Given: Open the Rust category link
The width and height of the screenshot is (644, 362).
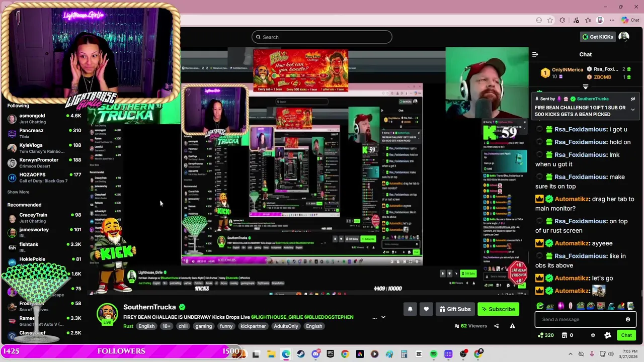Looking at the screenshot, I should (x=128, y=326).
